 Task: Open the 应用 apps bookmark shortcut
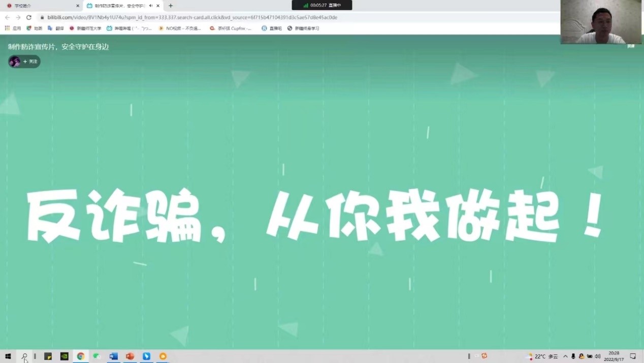coord(13,28)
